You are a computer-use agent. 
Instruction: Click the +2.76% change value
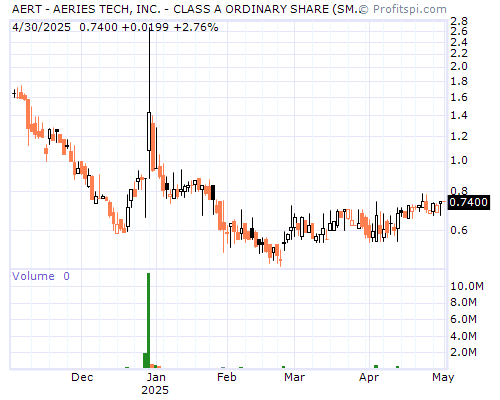tap(196, 27)
